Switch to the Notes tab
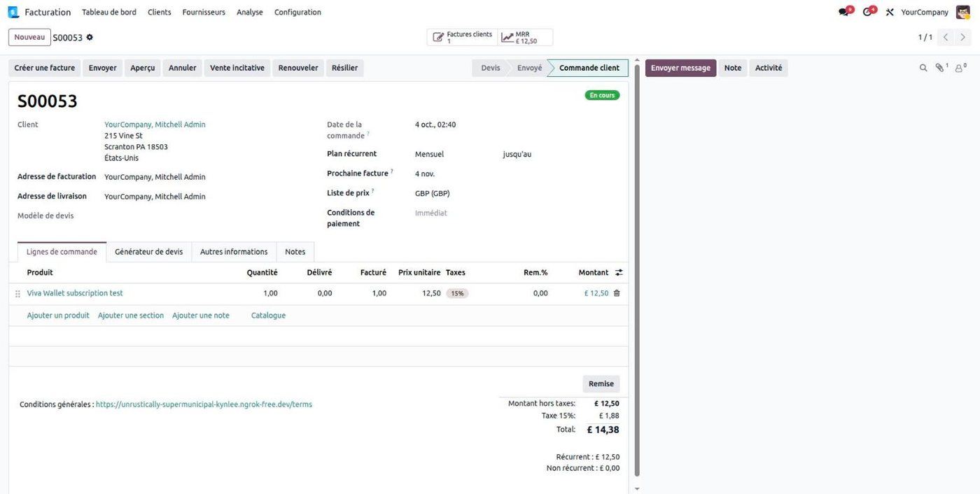 pos(295,252)
